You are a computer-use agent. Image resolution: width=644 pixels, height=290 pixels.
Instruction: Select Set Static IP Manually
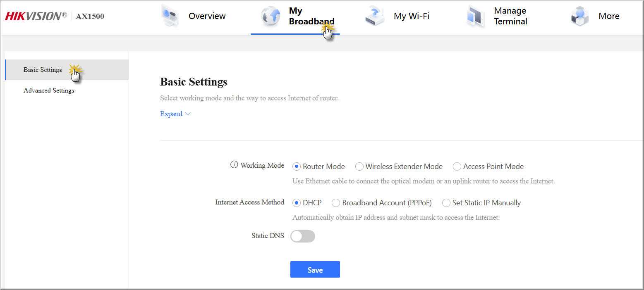pyautogui.click(x=446, y=203)
